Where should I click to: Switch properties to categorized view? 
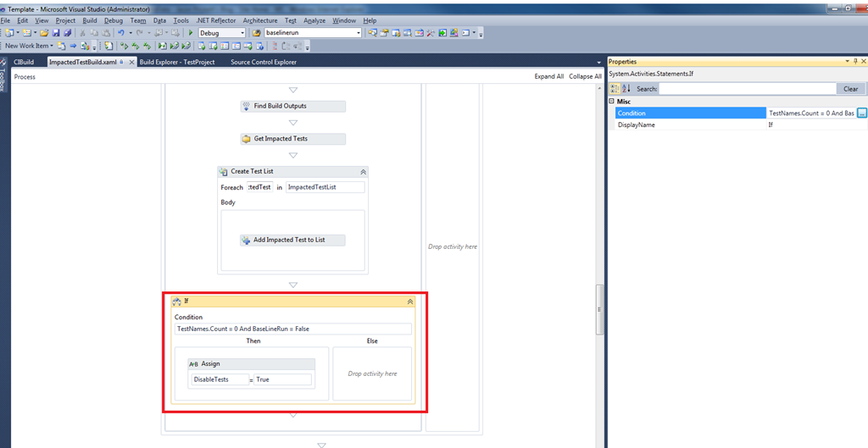(x=615, y=88)
